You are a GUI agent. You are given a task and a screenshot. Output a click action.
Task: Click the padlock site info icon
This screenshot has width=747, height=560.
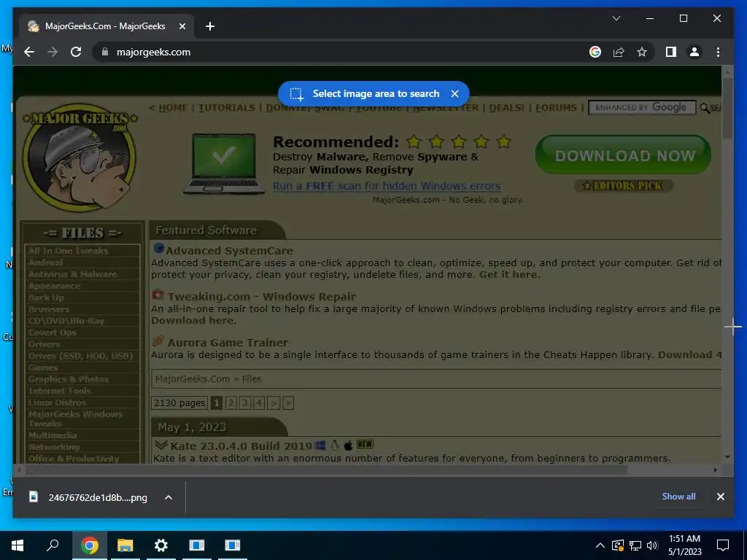point(105,52)
